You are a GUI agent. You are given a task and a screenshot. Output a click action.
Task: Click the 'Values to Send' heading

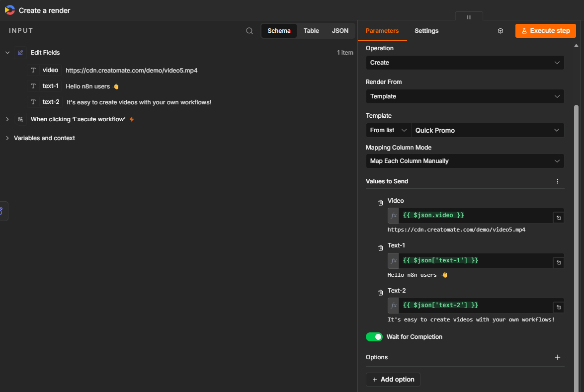pos(387,181)
